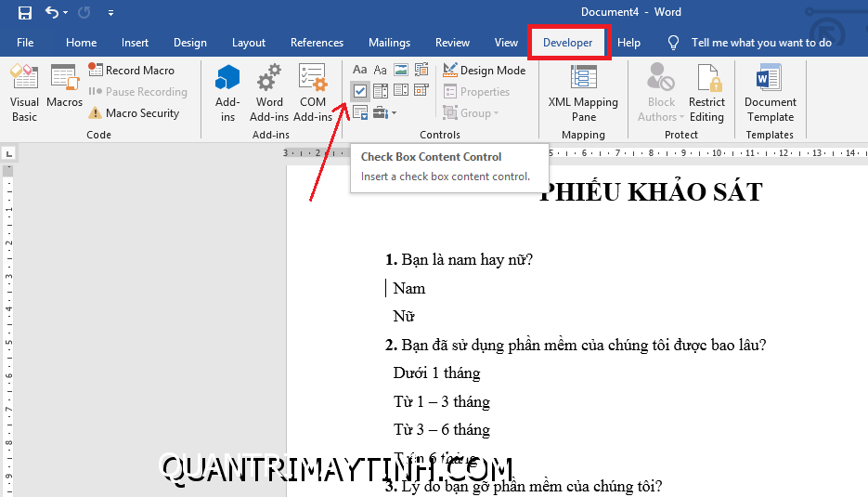This screenshot has height=497, width=868.
Task: Open the References tab
Action: [x=317, y=43]
